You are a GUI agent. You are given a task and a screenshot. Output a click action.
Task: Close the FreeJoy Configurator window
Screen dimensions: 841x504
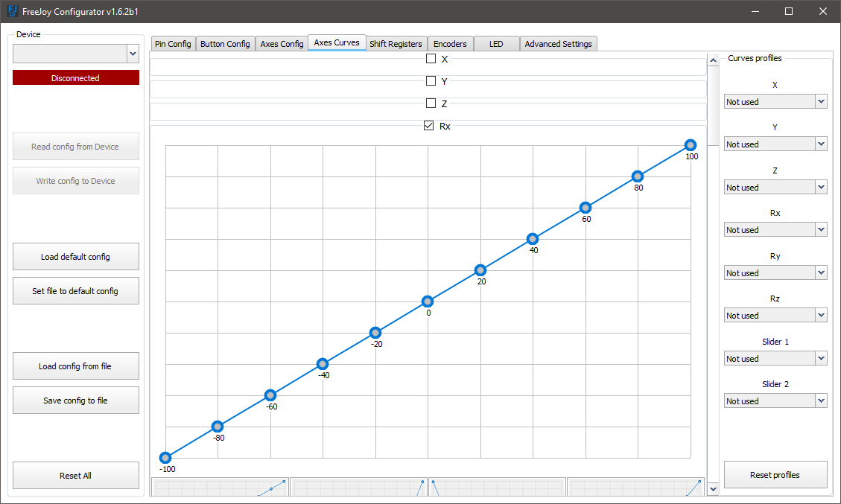click(823, 11)
